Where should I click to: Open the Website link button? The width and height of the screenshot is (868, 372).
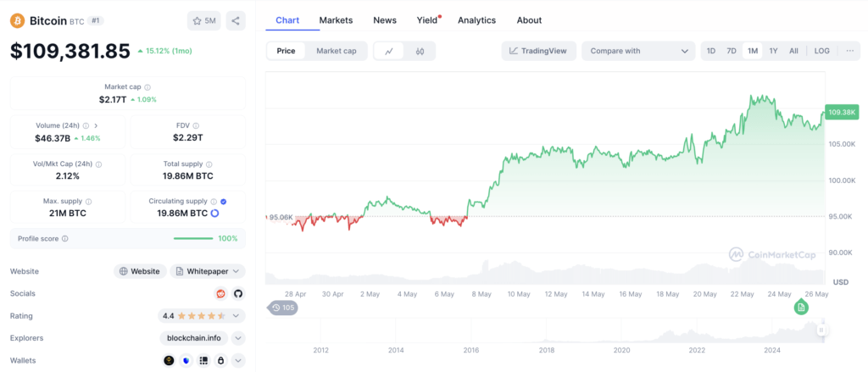pos(140,271)
